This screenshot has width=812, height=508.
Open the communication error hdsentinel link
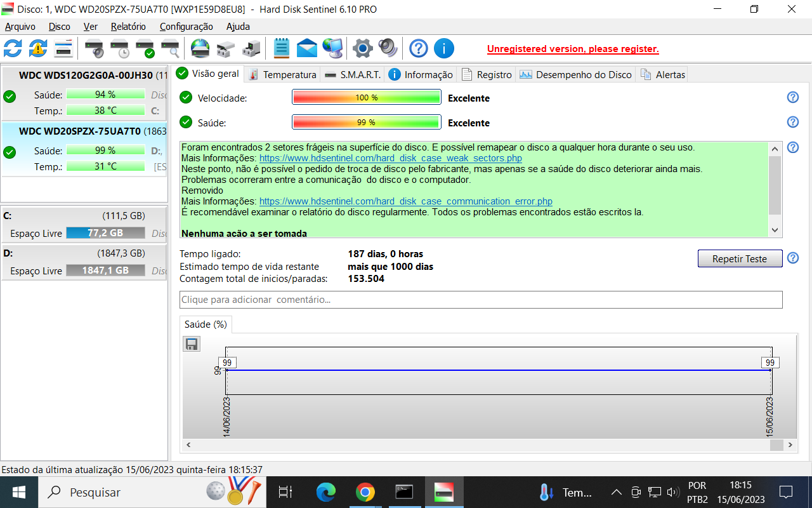[x=406, y=201]
